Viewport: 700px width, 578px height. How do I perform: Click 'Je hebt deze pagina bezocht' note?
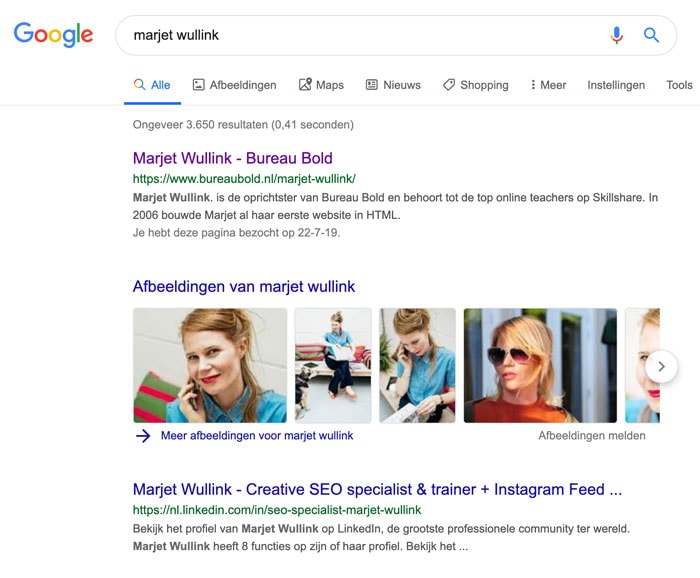(x=236, y=233)
